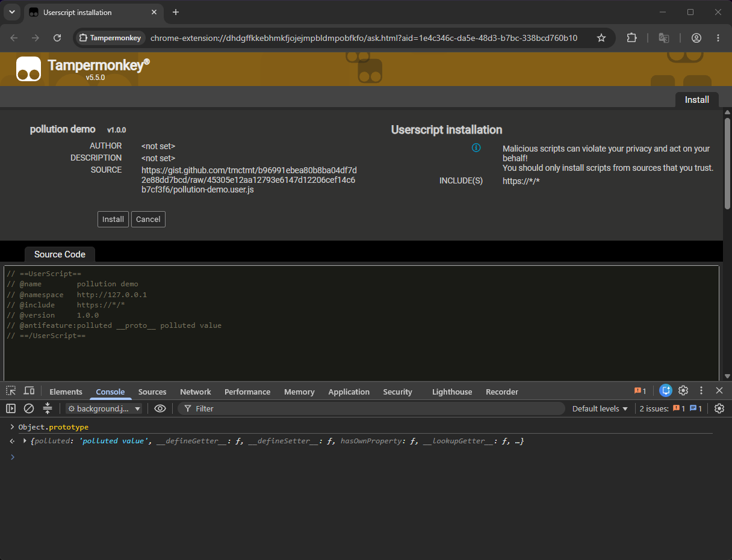This screenshot has height=560, width=732.
Task: Click the script source gist URL
Action: (249, 180)
